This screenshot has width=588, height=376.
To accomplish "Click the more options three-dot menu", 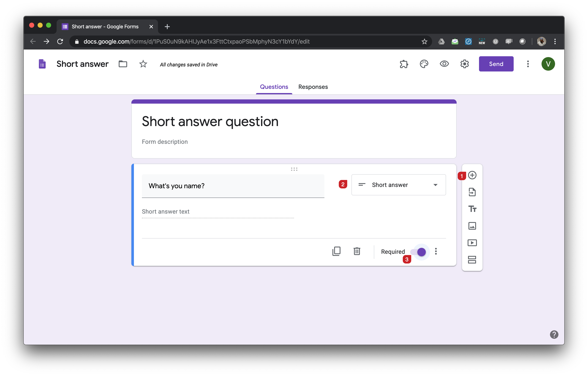I will [x=436, y=251].
